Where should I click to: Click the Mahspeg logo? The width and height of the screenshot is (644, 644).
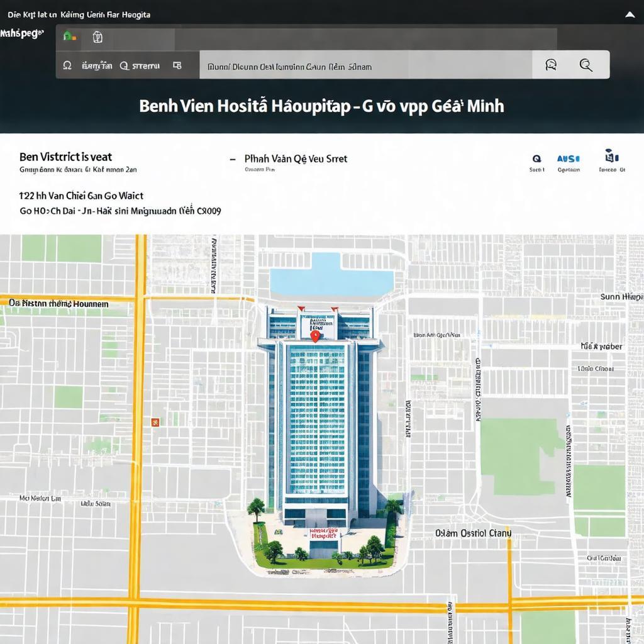[21, 33]
